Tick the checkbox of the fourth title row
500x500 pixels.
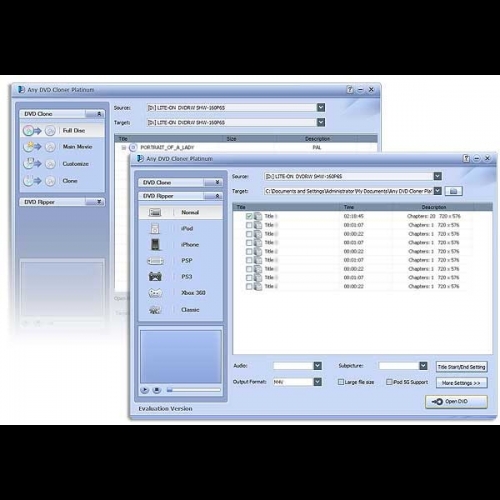(249, 242)
